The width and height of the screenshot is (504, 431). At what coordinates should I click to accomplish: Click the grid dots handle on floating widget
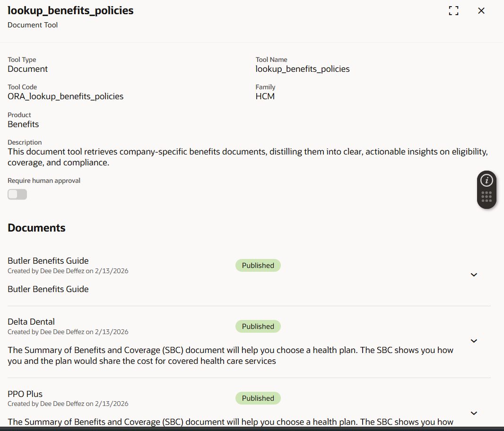tap(487, 197)
